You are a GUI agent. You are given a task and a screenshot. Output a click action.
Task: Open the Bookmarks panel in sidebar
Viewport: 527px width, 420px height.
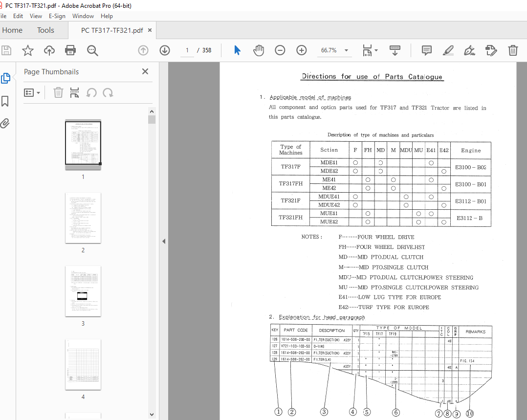5,101
